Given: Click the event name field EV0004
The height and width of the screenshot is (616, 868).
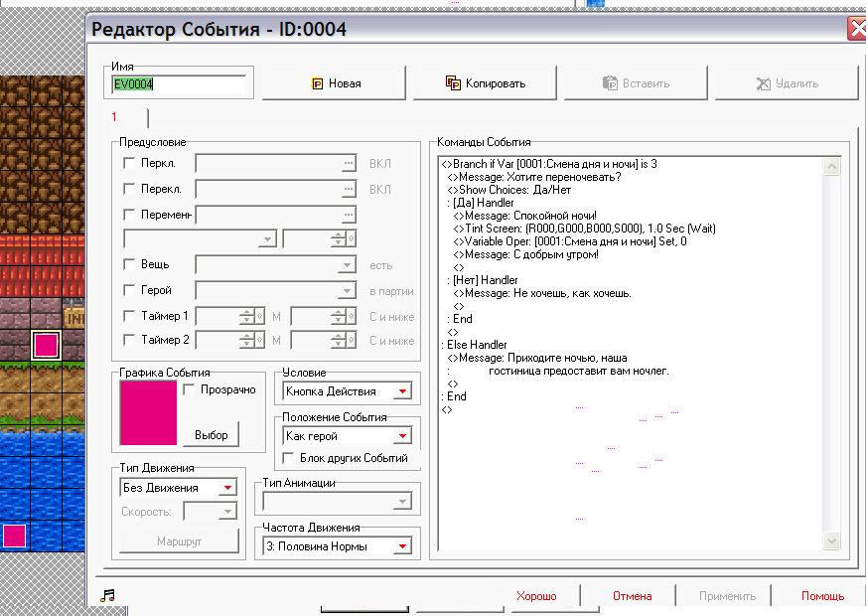Looking at the screenshot, I should click(x=179, y=84).
